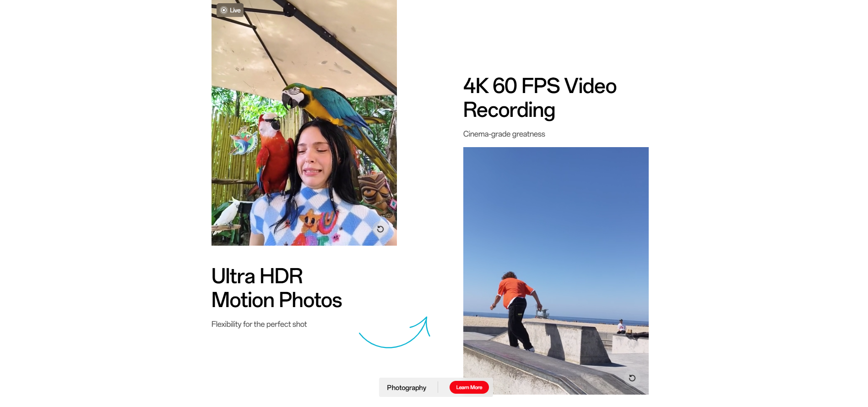
Task: Click the 'Cinema-grade greatness' subtitle
Action: click(504, 134)
